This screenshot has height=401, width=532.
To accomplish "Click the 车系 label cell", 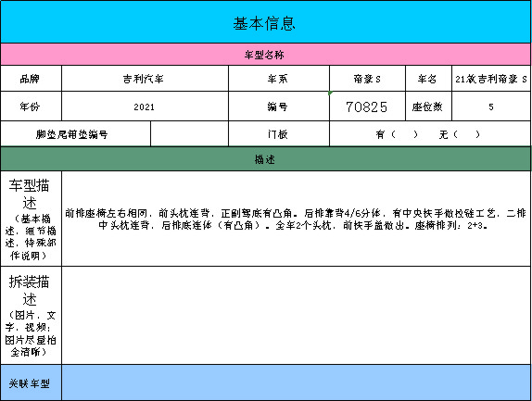I will (x=279, y=79).
